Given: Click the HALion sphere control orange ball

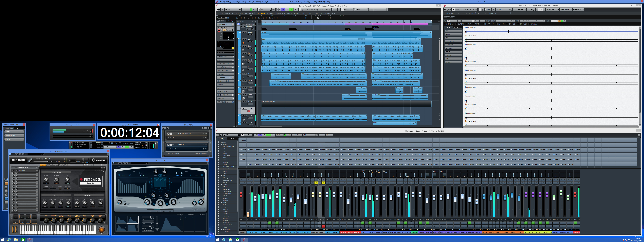Looking at the screenshot, I should coord(102,230).
